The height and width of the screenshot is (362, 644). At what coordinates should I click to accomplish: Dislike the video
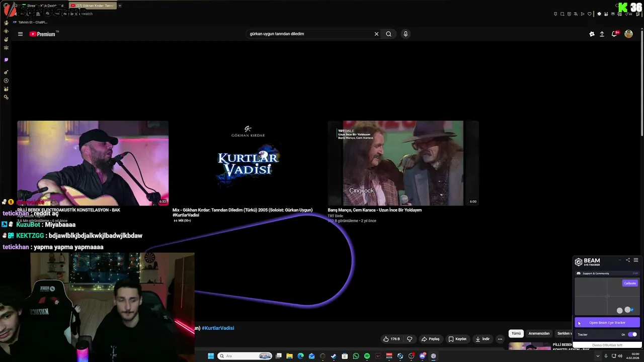click(x=410, y=339)
